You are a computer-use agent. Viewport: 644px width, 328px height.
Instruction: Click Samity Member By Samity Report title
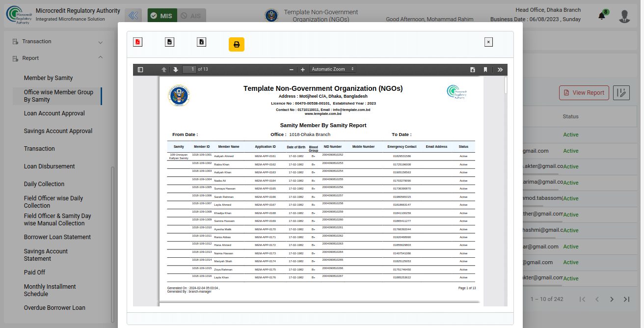323,125
